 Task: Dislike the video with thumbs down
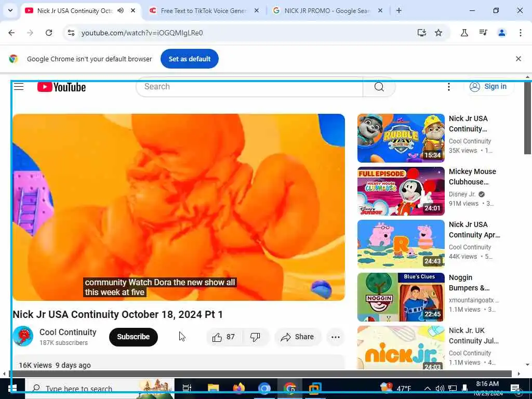(x=255, y=337)
